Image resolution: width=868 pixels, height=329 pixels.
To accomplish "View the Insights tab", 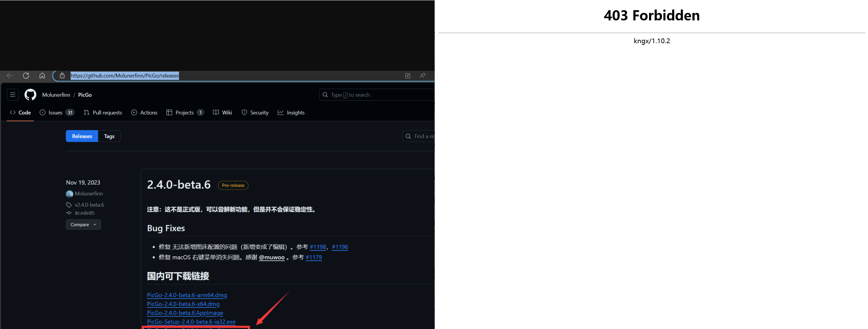I will pos(291,112).
